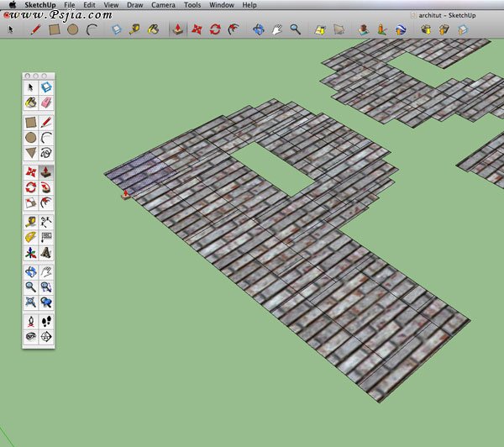Pick the Make Component tool

pos(46,86)
